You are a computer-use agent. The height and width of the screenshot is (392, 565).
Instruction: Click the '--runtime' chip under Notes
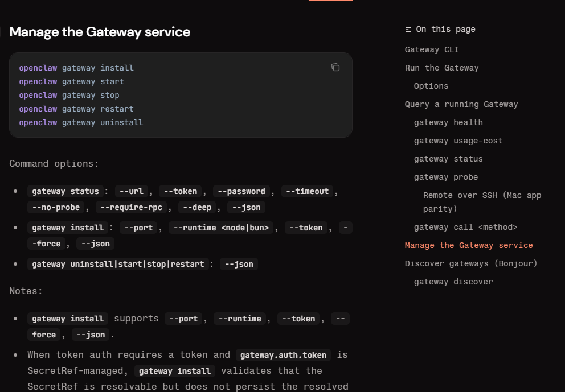coord(240,319)
